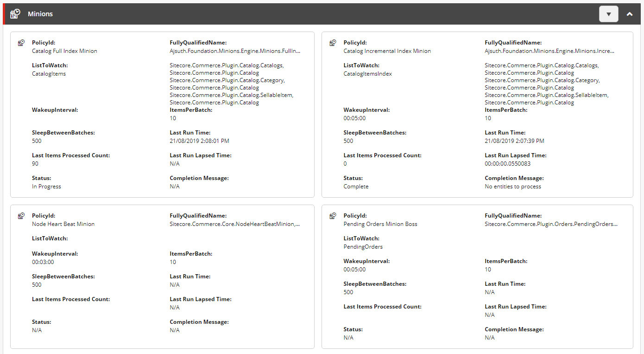Click the Last Run Time '21/08/2019 2:08:01 PM'
This screenshot has height=354, width=644.
tap(200, 141)
